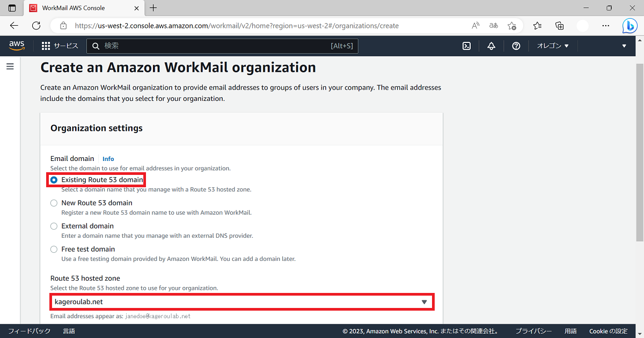Click the Info link beside Email domain
The height and width of the screenshot is (338, 644).
point(108,158)
